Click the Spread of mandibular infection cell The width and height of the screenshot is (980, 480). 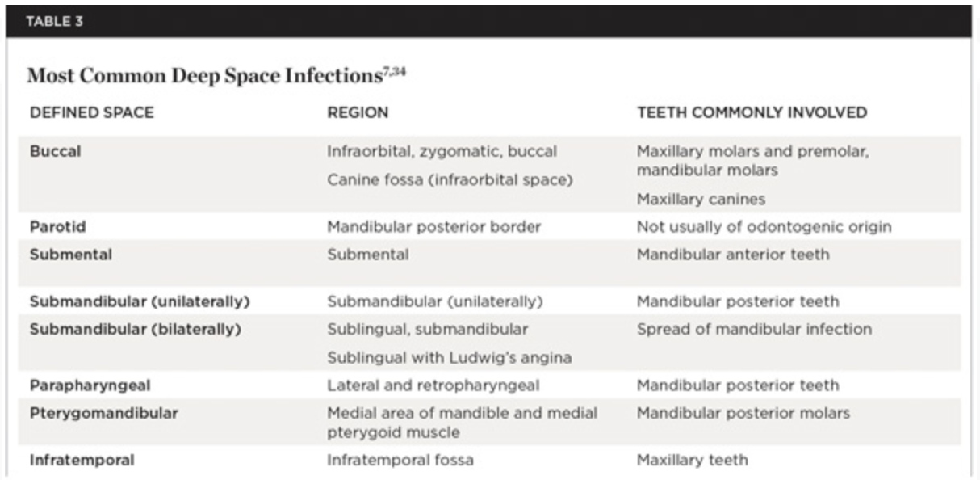754,329
